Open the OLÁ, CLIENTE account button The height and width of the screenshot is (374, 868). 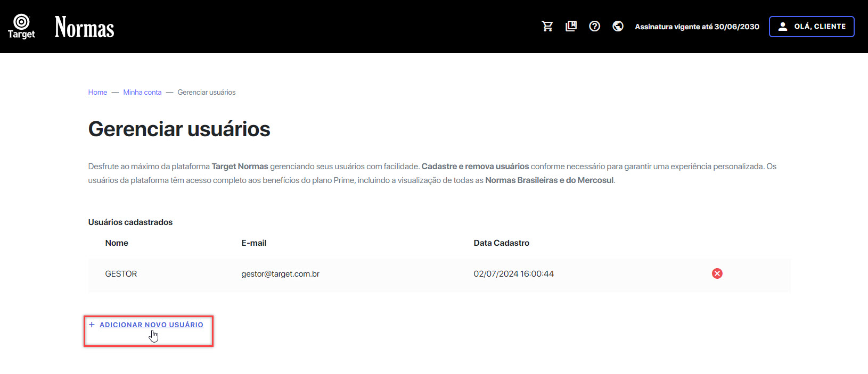(x=812, y=27)
